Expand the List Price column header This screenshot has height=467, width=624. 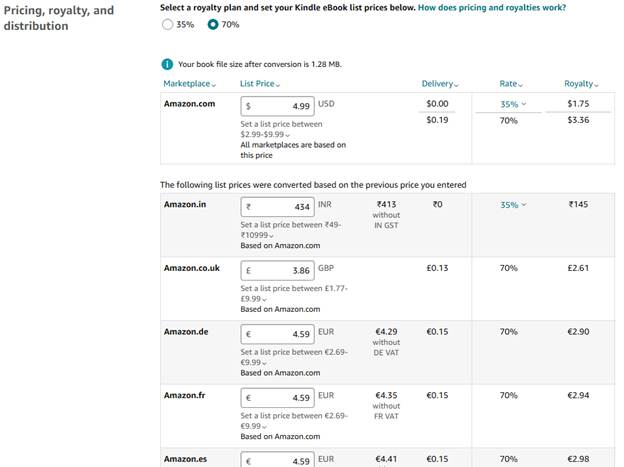(x=260, y=84)
